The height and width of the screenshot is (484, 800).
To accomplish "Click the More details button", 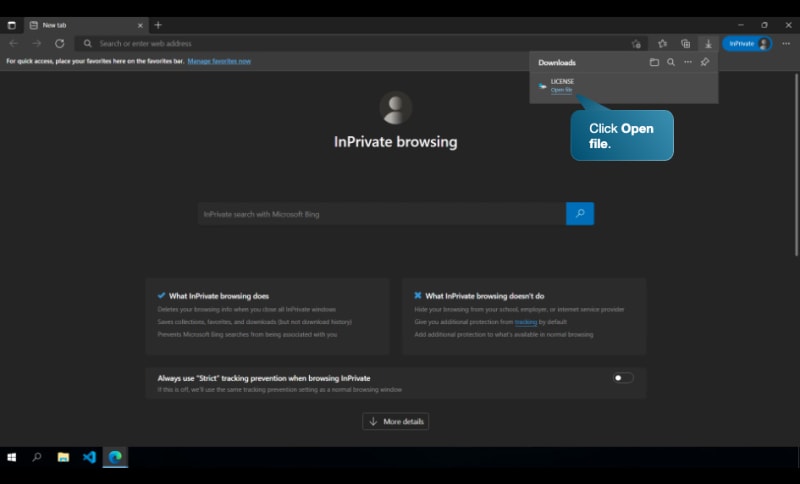I will [x=395, y=421].
